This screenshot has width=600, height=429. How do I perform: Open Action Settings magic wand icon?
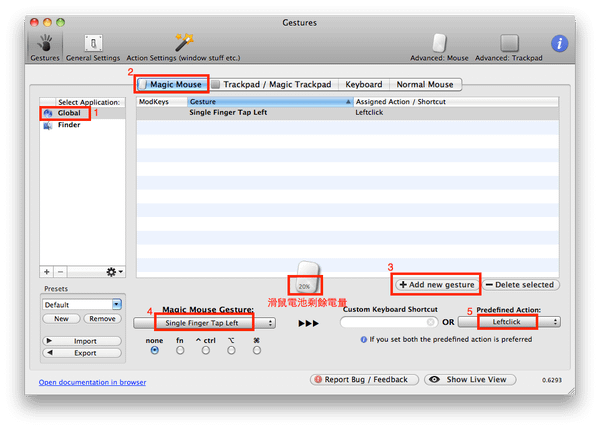184,42
